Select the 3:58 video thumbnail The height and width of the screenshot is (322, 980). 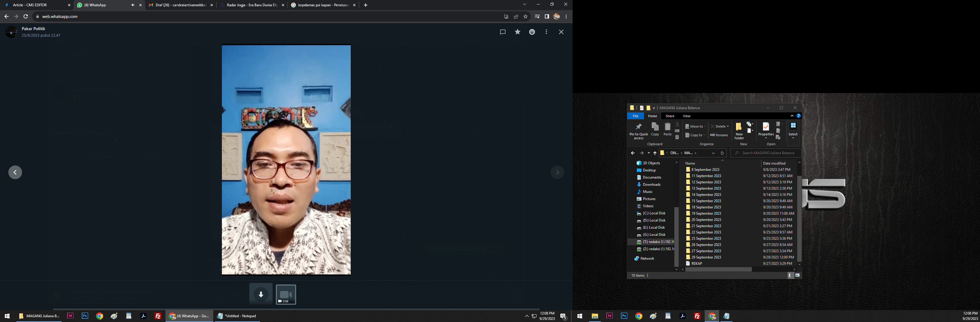286,294
